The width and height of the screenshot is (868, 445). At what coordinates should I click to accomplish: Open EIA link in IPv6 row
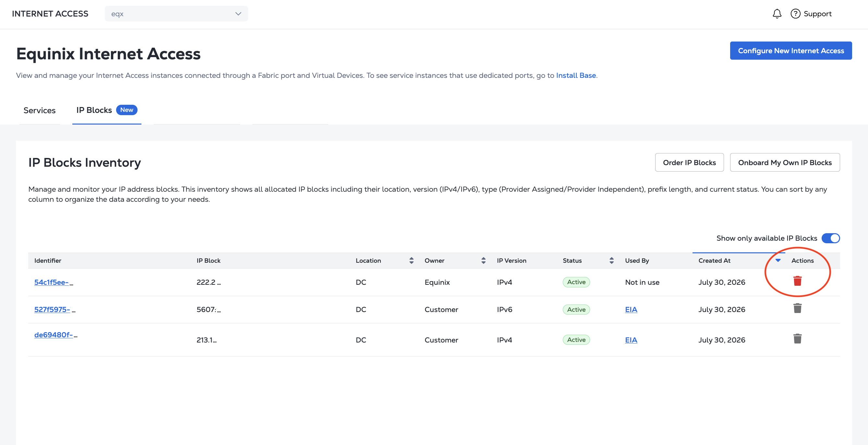(x=631, y=309)
